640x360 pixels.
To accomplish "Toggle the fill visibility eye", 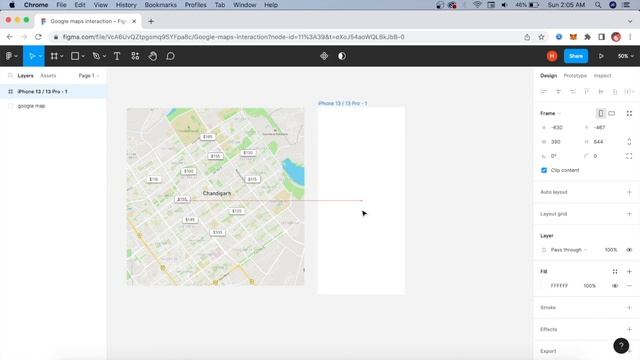I will tap(615, 286).
